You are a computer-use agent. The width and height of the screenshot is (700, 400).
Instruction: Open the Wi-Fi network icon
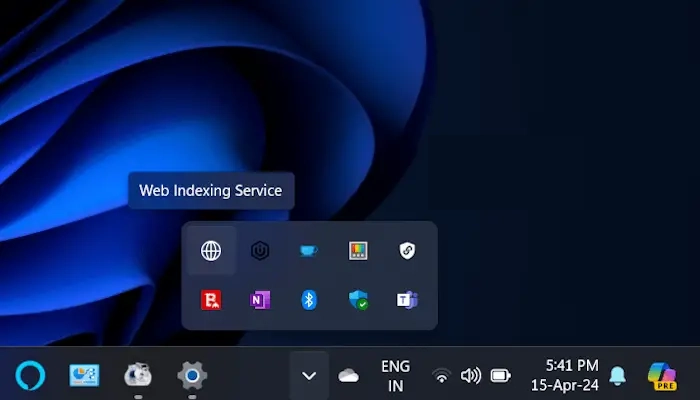442,375
